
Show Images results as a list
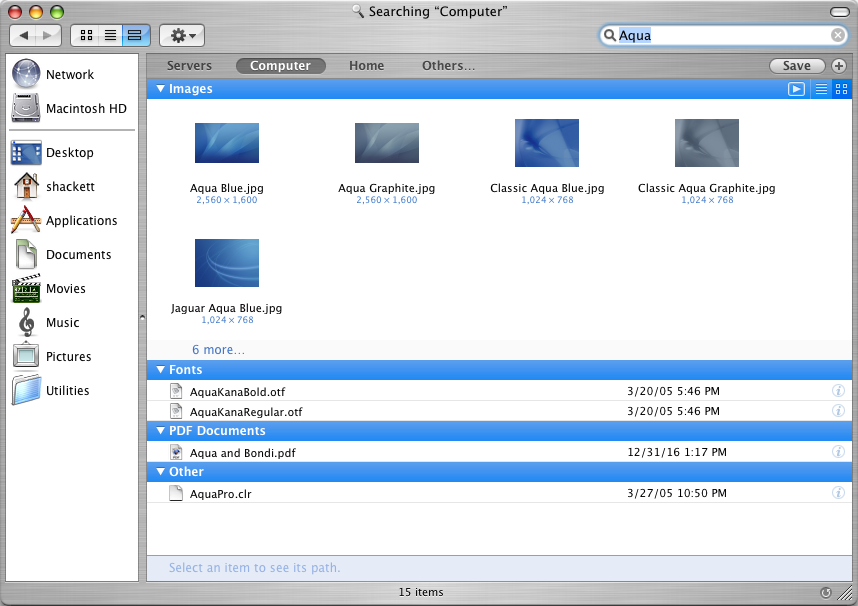click(x=821, y=89)
